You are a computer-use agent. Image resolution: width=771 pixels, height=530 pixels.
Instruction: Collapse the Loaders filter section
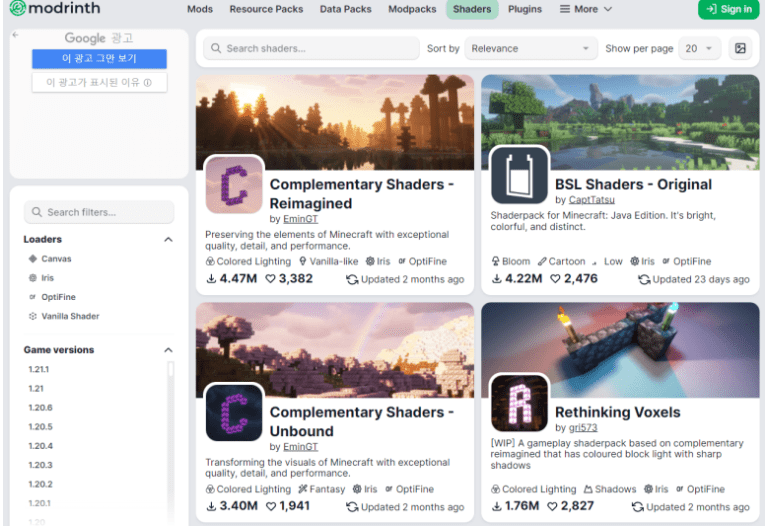(168, 239)
